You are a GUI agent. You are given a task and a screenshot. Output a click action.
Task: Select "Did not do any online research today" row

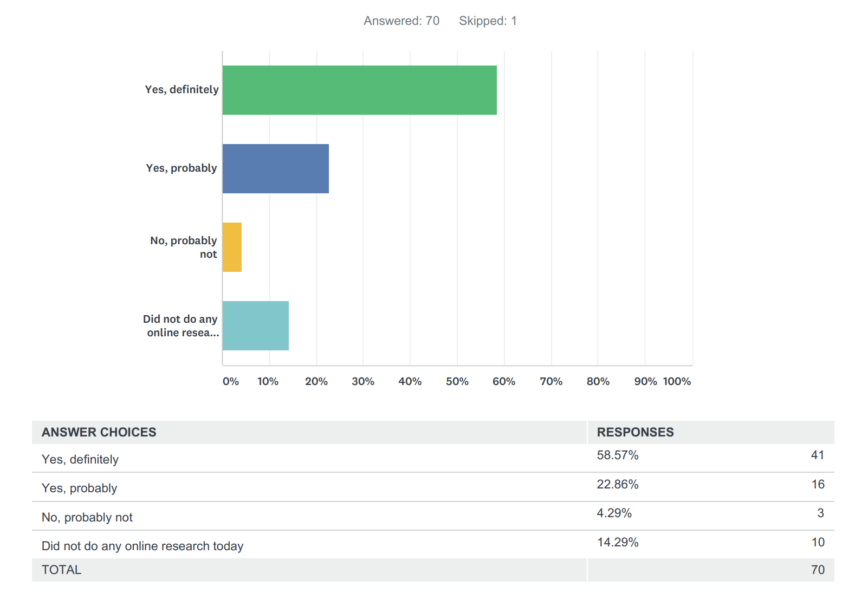(x=142, y=546)
